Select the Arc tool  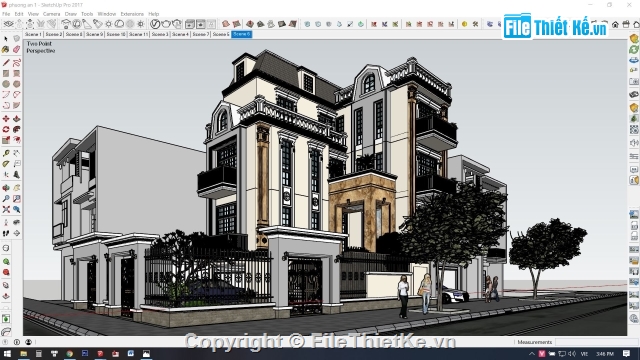click(6, 94)
